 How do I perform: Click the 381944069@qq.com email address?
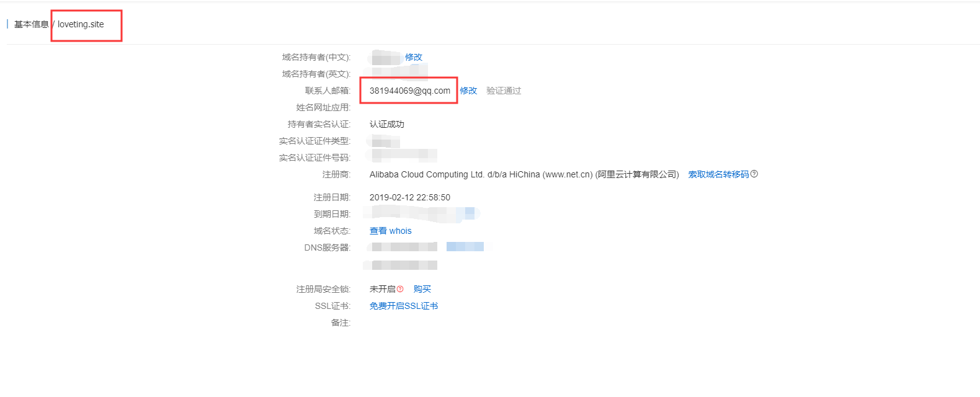[x=410, y=91]
